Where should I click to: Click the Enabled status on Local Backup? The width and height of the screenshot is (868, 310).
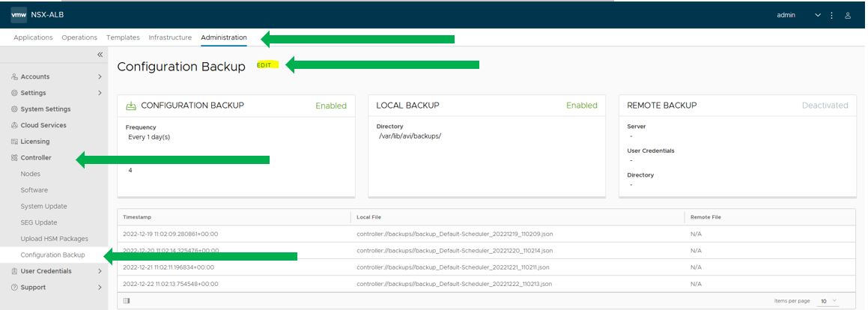click(x=582, y=105)
